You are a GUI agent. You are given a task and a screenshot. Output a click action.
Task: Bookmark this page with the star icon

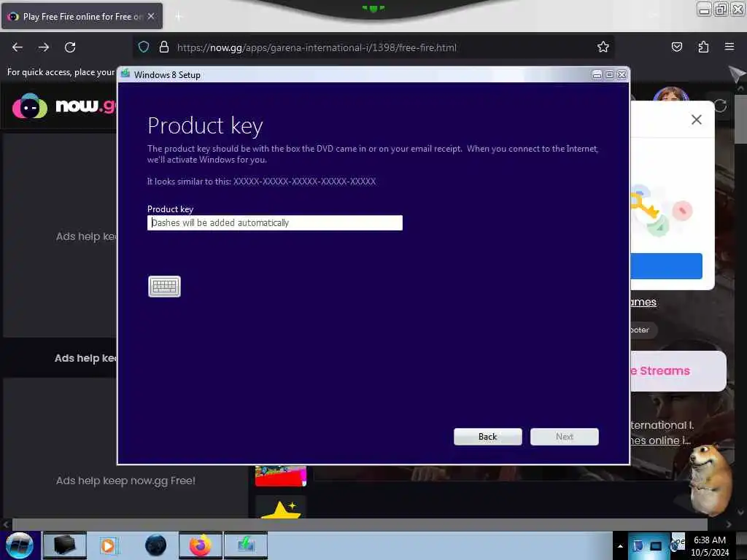pos(603,47)
